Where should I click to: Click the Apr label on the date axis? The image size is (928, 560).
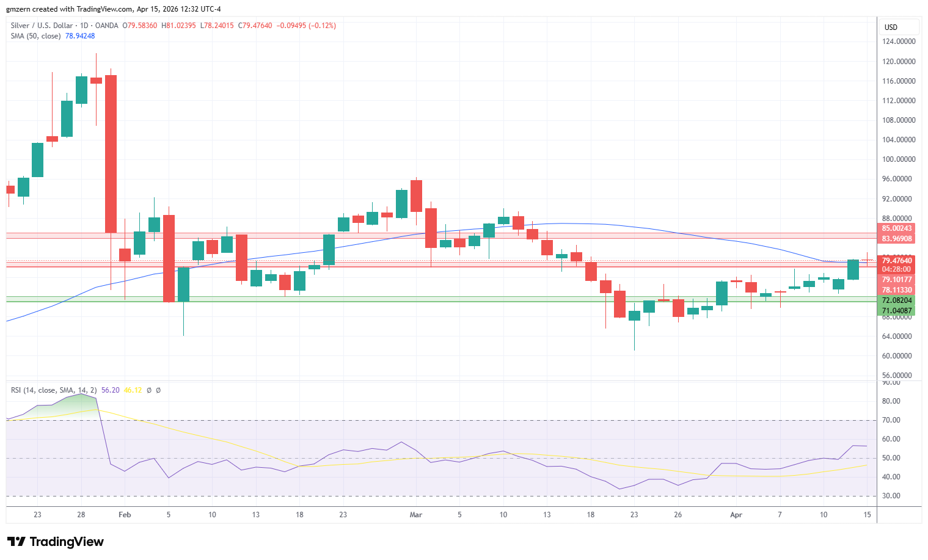tap(736, 515)
